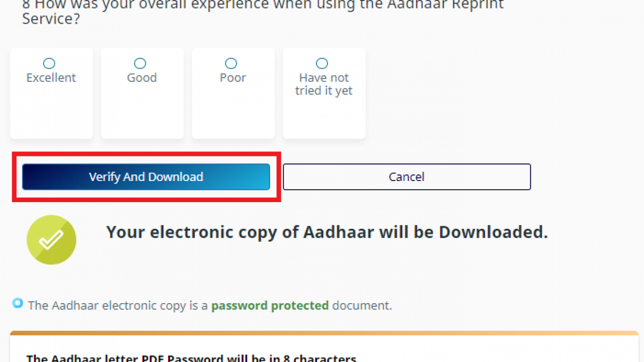
Task: Open the password protected highlighted text
Action: [x=270, y=305]
